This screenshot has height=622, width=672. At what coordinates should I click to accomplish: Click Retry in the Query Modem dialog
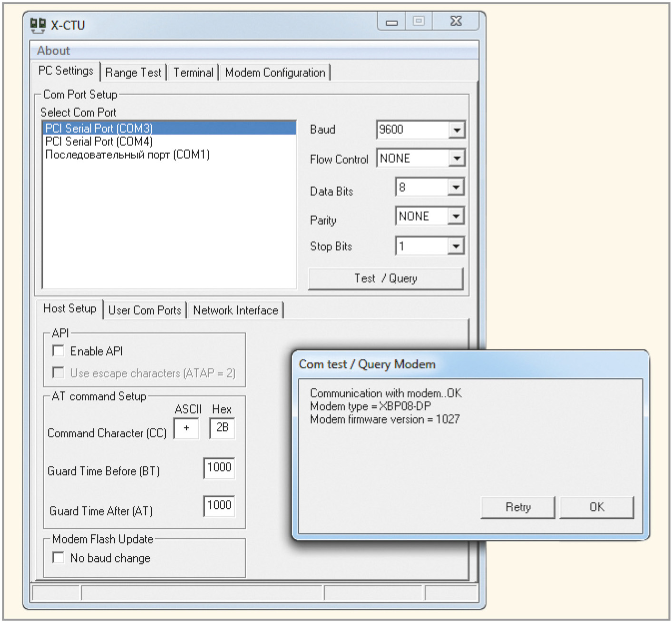518,507
